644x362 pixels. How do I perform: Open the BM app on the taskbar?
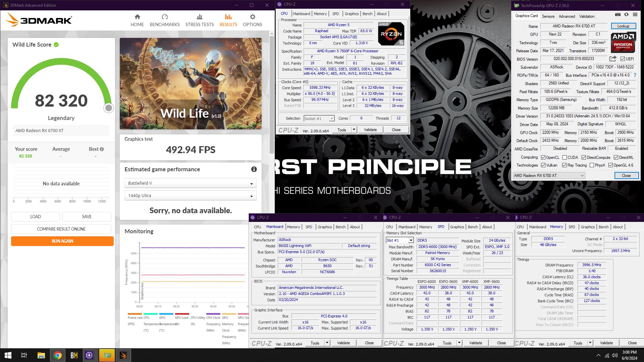(74, 355)
